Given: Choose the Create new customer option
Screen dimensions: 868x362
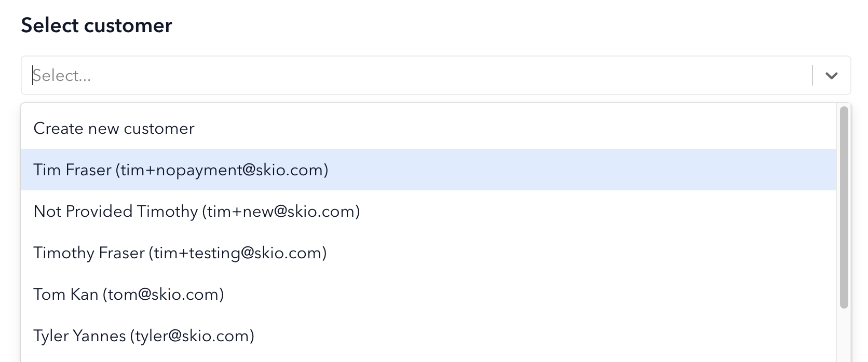Looking at the screenshot, I should pyautogui.click(x=428, y=128).
